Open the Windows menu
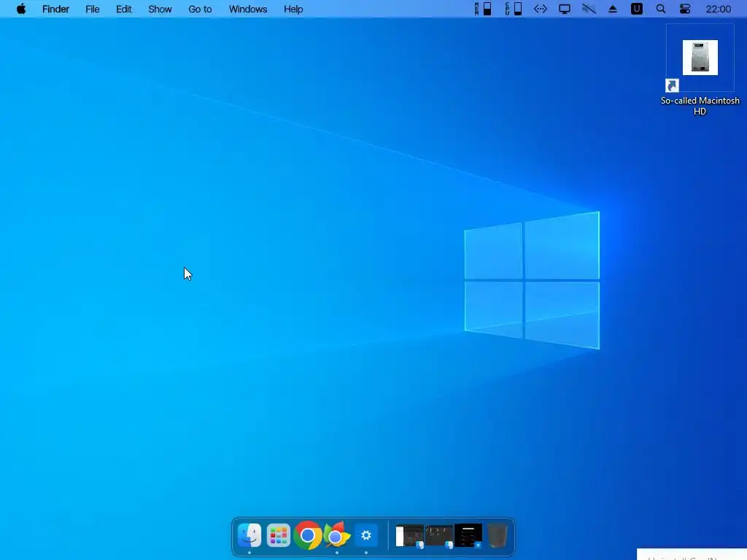The image size is (747, 560). coord(248,9)
